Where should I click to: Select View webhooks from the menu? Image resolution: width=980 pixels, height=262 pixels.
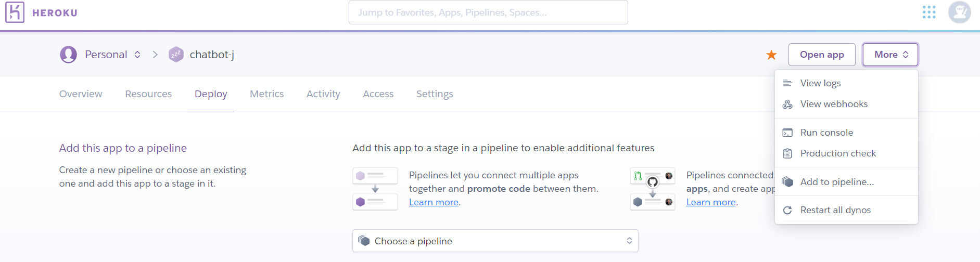[834, 104]
